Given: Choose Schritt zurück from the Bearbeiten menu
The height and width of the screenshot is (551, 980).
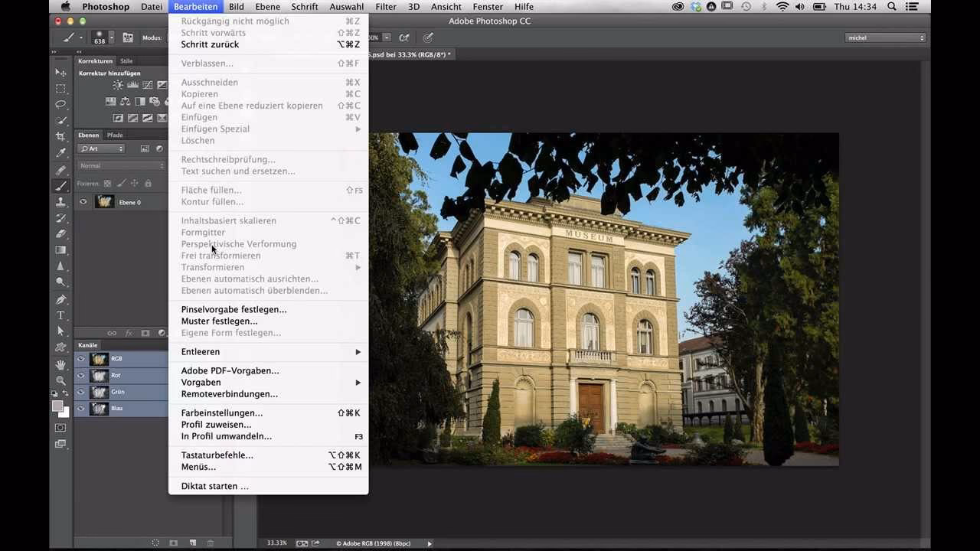Looking at the screenshot, I should click(208, 44).
